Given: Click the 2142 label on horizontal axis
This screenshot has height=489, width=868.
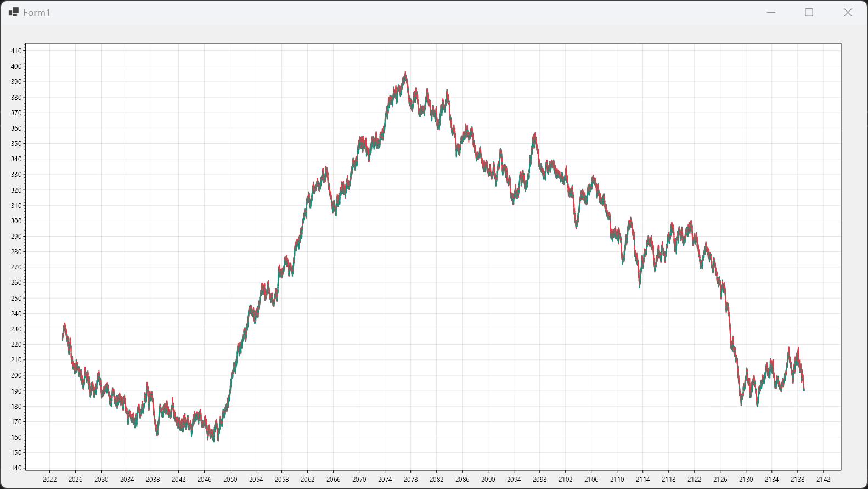Looking at the screenshot, I should [x=824, y=479].
